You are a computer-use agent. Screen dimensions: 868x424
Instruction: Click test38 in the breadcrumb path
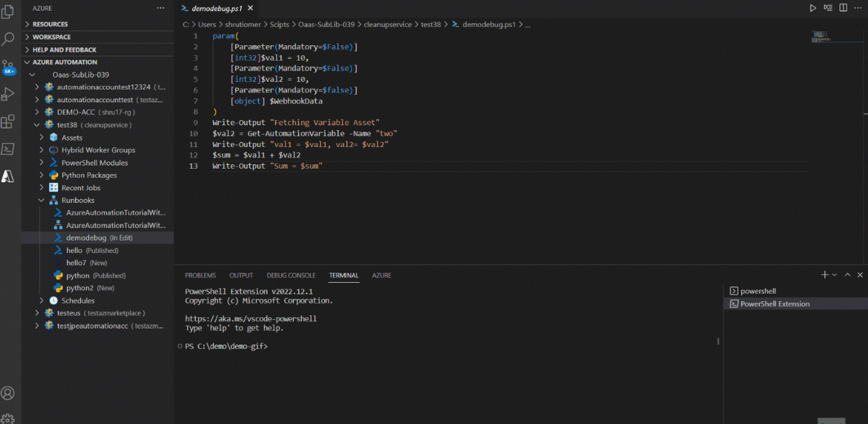pyautogui.click(x=432, y=24)
